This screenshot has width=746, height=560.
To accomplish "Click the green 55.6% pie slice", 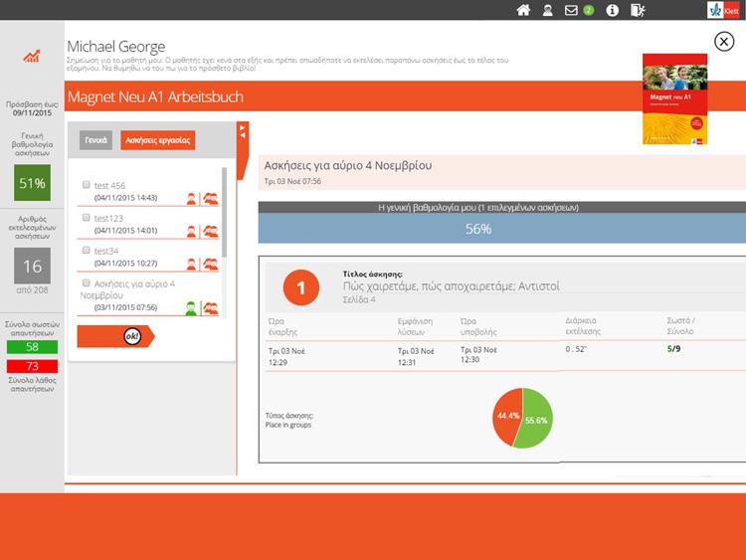I will (535, 419).
